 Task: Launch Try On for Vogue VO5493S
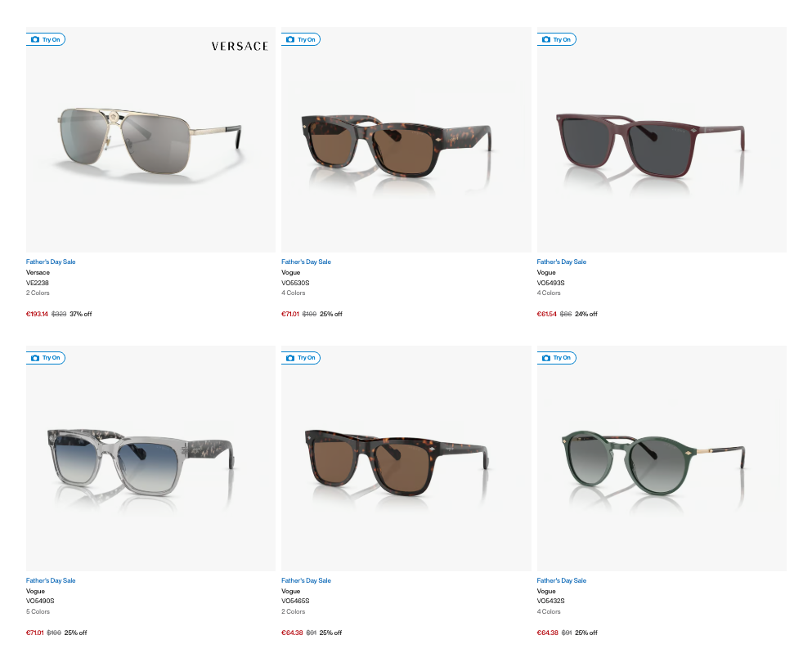pos(557,39)
